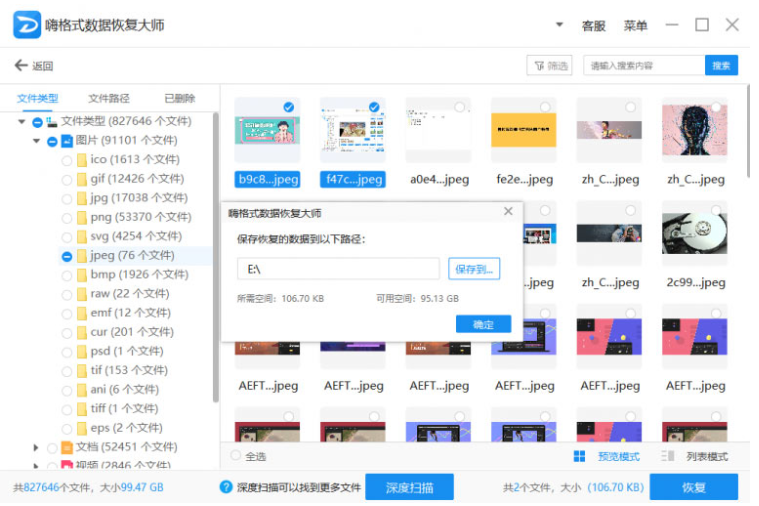Uncheck the b9c8...jpeg thumbnail checkbox

pos(289,107)
